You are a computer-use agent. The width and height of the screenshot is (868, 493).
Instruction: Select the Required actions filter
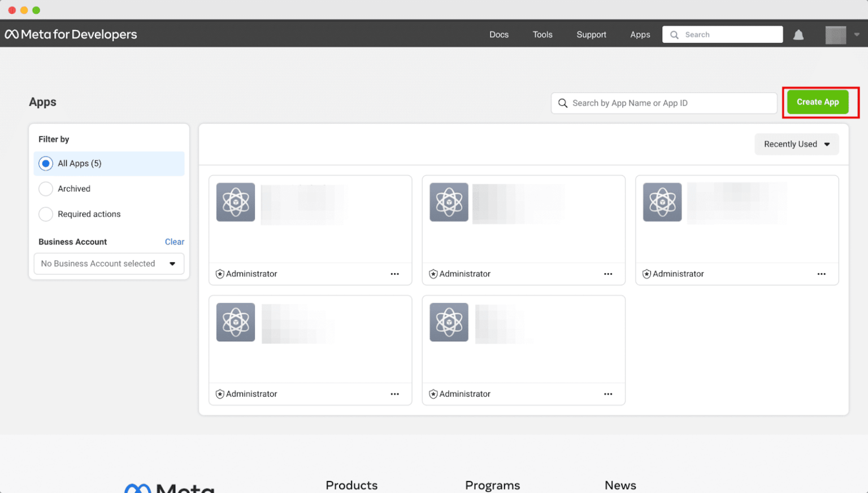[45, 214]
